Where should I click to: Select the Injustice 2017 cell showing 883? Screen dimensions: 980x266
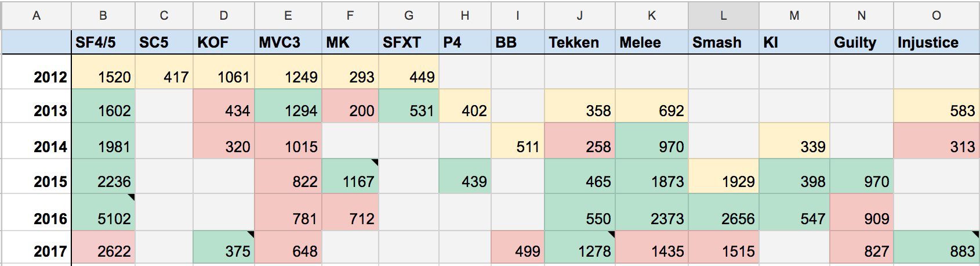[936, 250]
